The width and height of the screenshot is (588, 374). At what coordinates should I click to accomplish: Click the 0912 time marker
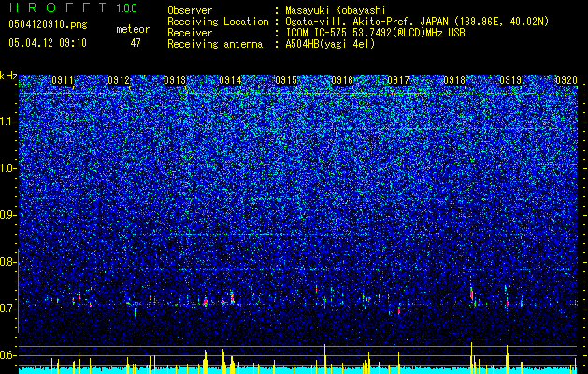click(x=119, y=80)
